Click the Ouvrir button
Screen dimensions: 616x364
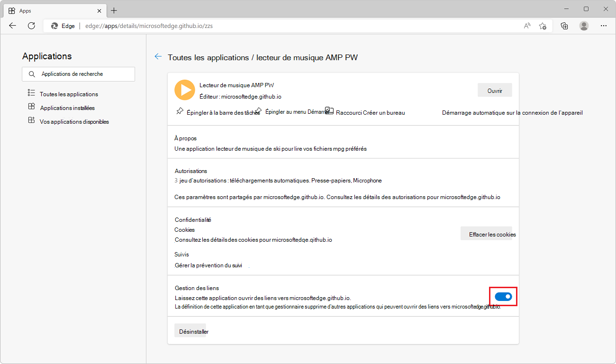point(495,90)
